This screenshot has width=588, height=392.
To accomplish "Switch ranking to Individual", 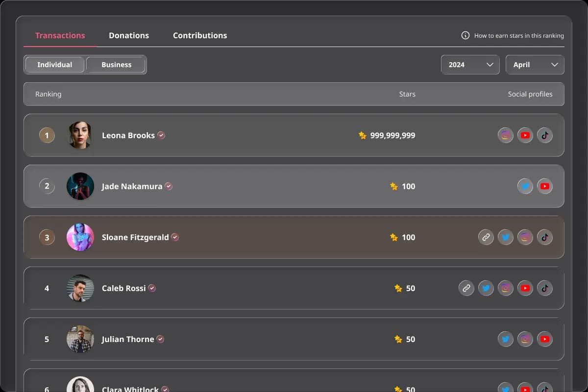I will pos(54,65).
